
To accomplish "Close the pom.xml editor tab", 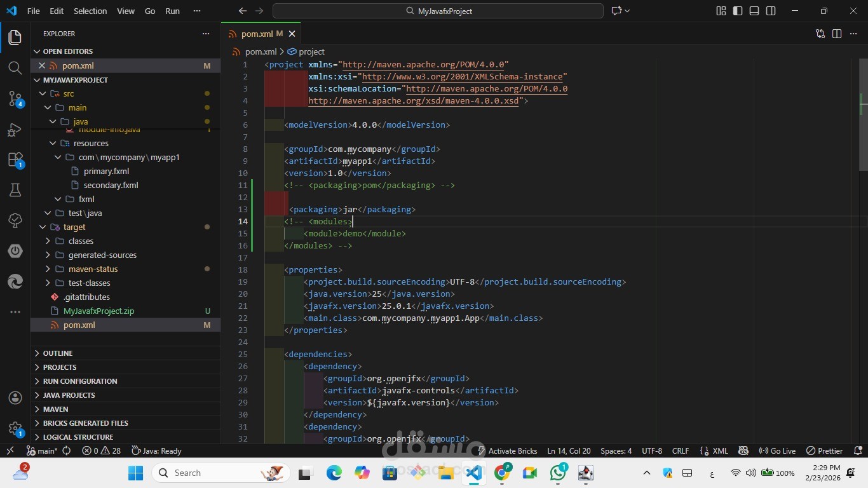I will (292, 34).
